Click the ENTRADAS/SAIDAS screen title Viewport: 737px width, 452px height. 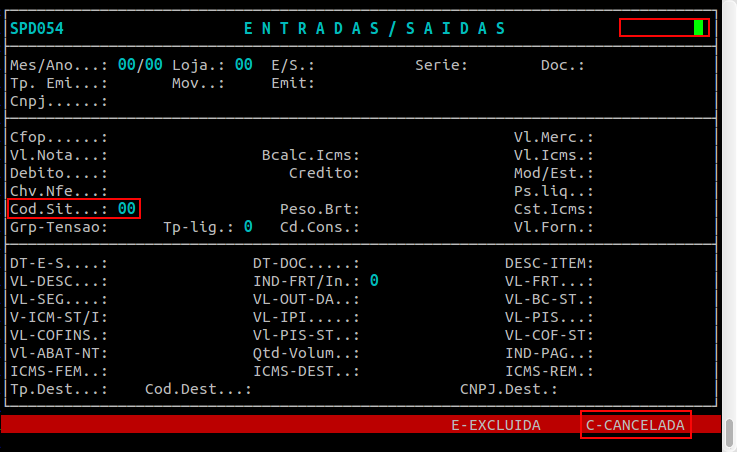[x=375, y=28]
